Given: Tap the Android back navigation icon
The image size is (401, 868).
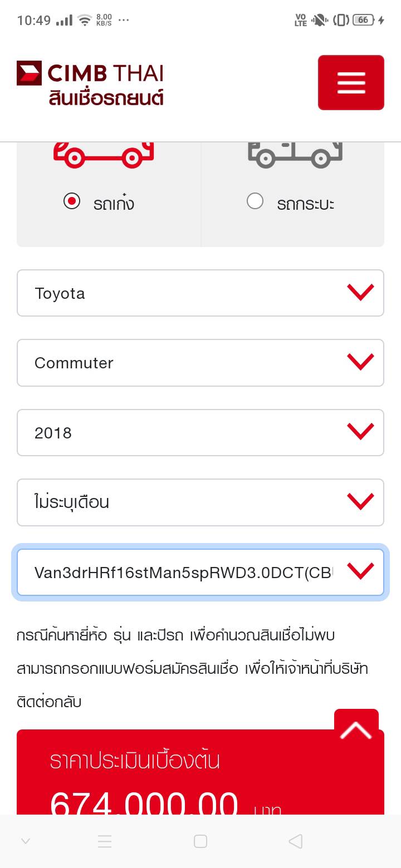Looking at the screenshot, I should pyautogui.click(x=296, y=841).
